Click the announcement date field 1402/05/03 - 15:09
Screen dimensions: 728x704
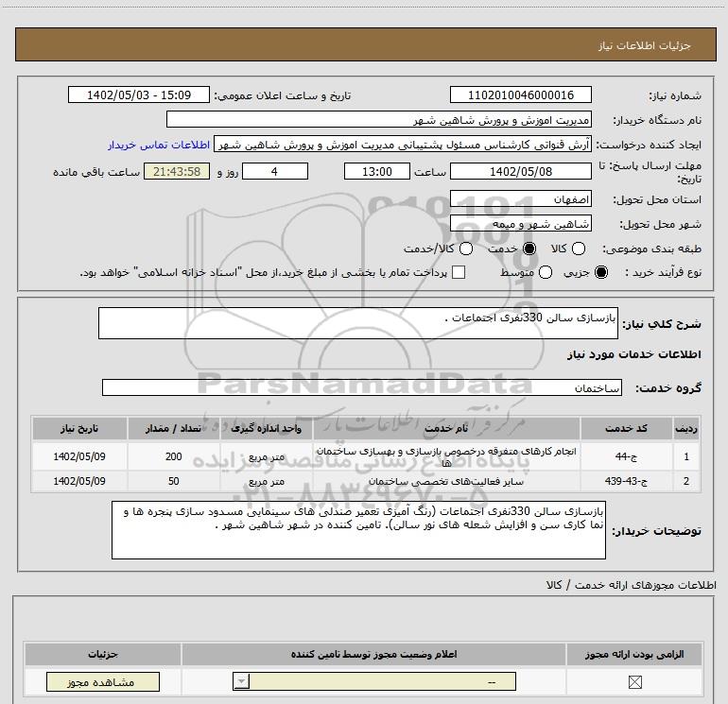pos(139,94)
